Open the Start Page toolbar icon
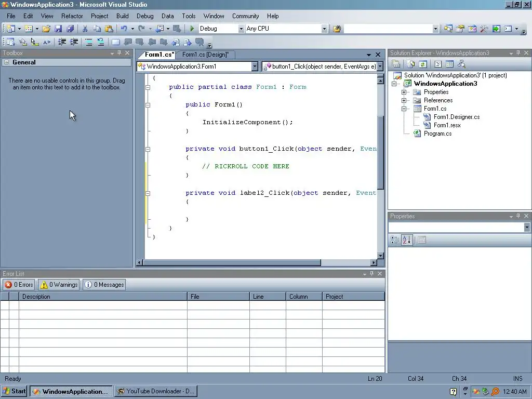532x399 pixels. tap(496, 29)
